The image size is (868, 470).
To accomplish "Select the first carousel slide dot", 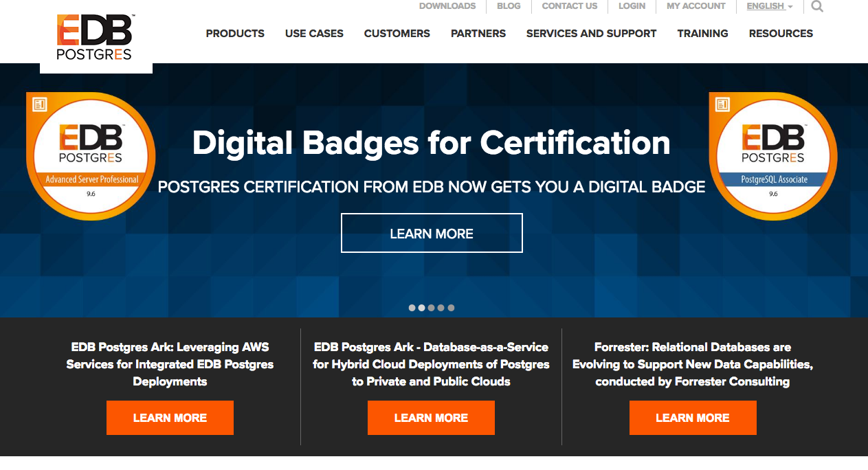I will coord(412,308).
